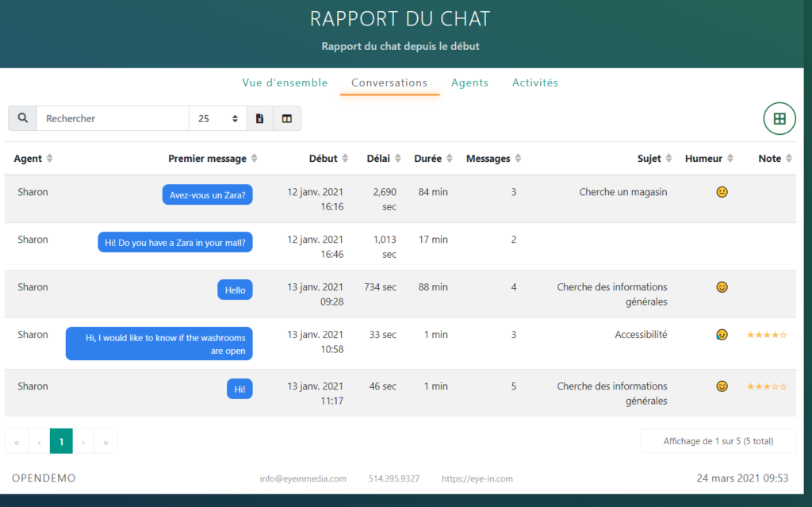Open the column visibility icon button
This screenshot has width=812, height=507.
[x=287, y=118]
